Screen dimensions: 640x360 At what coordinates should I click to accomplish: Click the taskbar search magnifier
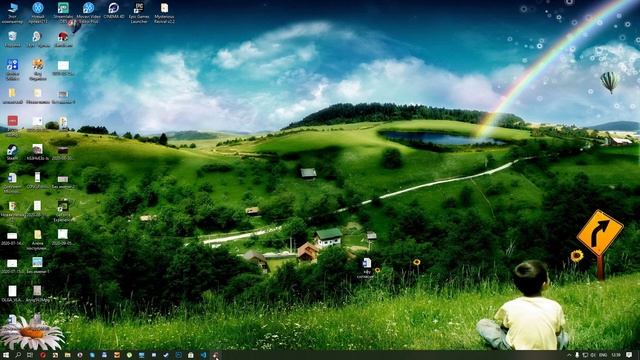(18, 356)
